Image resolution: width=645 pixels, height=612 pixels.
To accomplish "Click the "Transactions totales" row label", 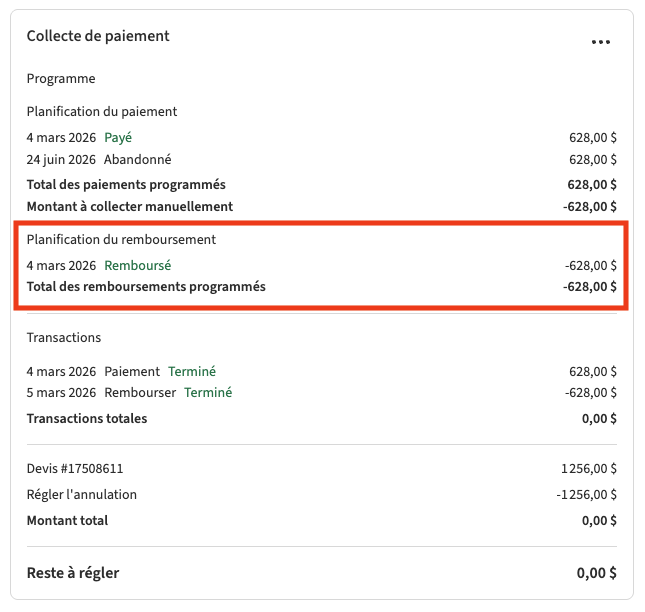I will point(87,418).
